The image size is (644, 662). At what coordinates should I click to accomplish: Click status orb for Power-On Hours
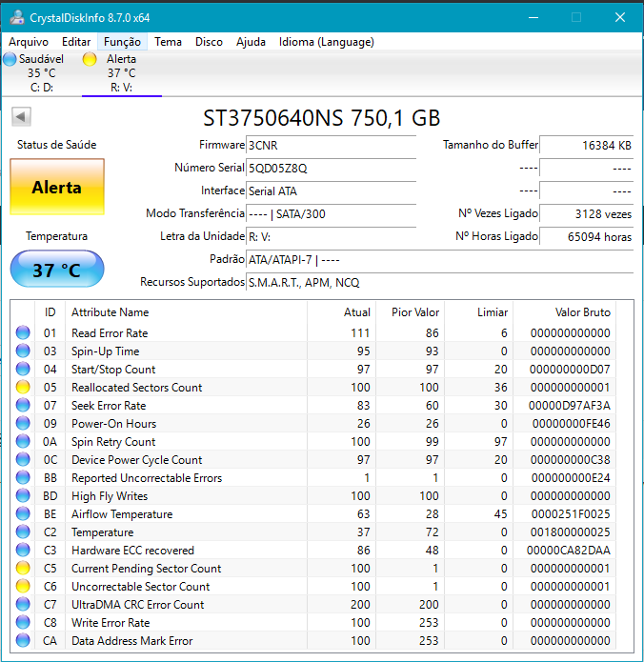coord(23,424)
